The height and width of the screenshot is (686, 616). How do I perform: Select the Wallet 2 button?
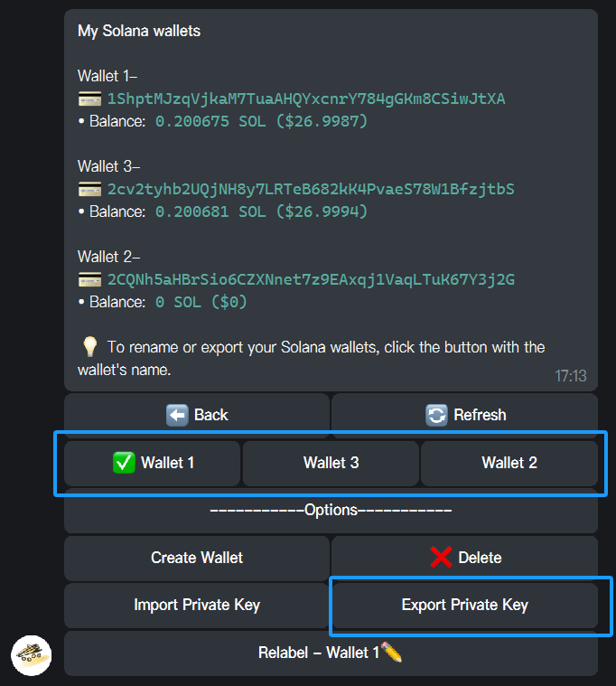pyautogui.click(x=509, y=463)
